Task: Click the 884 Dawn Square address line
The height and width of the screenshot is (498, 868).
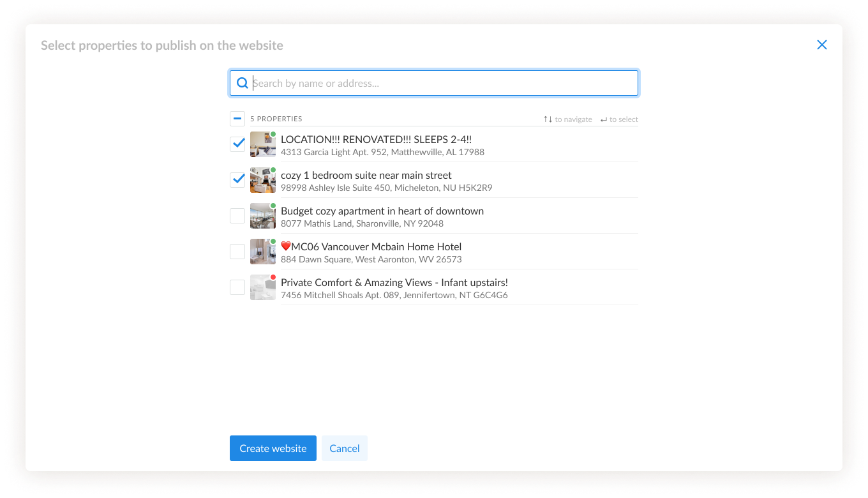Action: (371, 259)
